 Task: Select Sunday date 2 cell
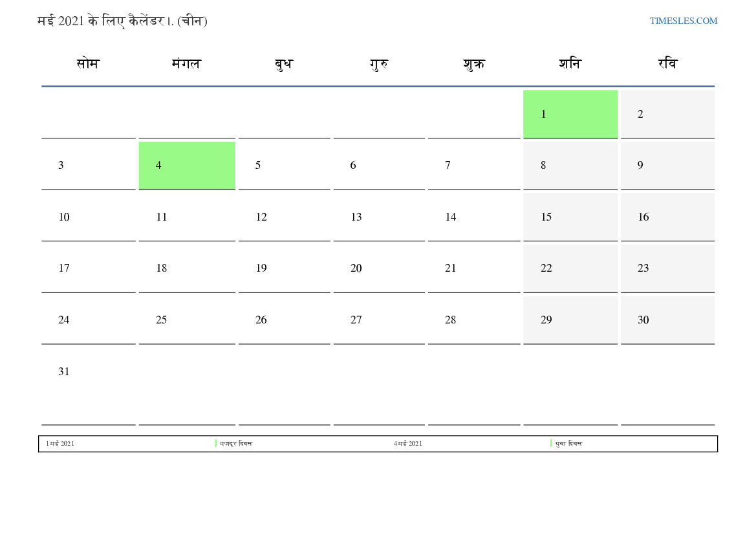(667, 114)
